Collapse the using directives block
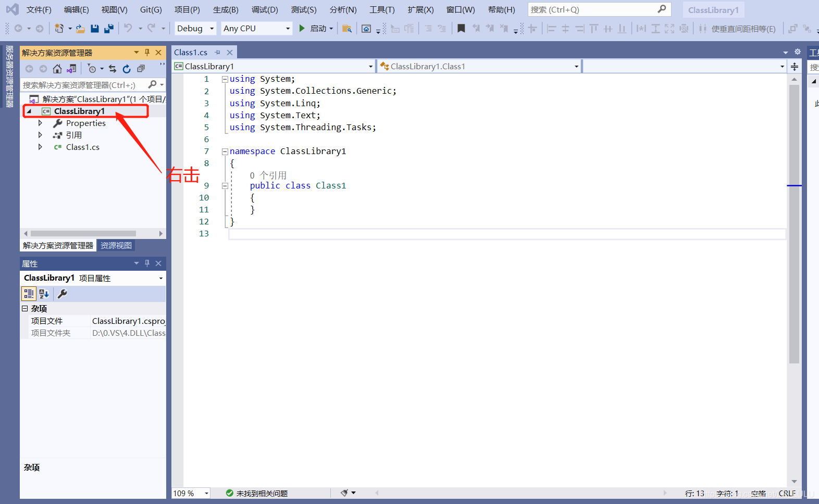Screen dimensions: 819x504 point(225,79)
